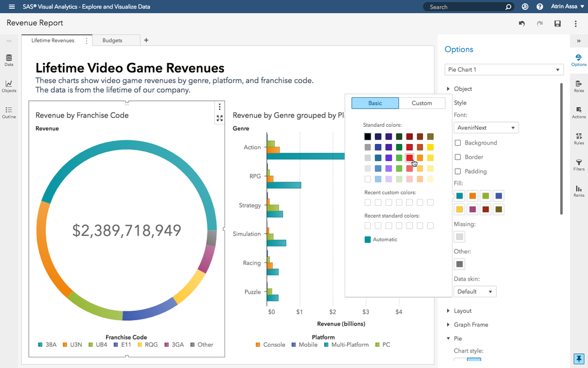Image resolution: width=588 pixels, height=368 pixels.
Task: Pick the black standard color swatch
Action: click(x=368, y=137)
